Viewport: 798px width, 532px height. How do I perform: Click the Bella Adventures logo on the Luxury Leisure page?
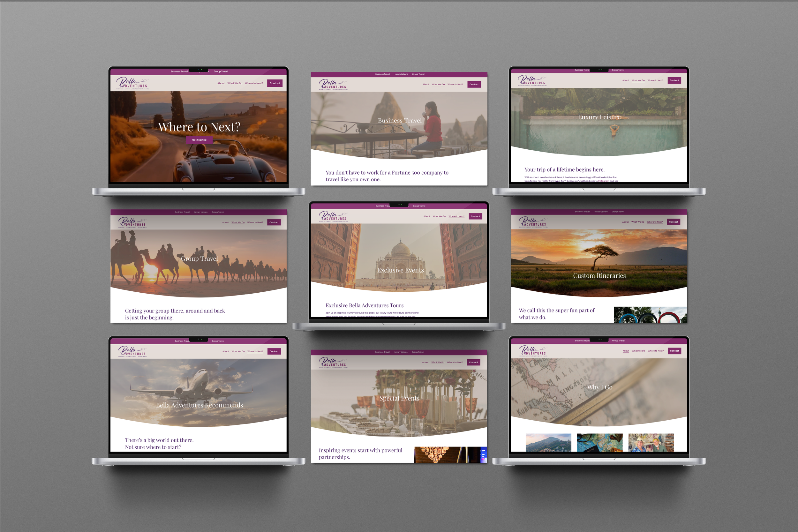pyautogui.click(x=532, y=81)
